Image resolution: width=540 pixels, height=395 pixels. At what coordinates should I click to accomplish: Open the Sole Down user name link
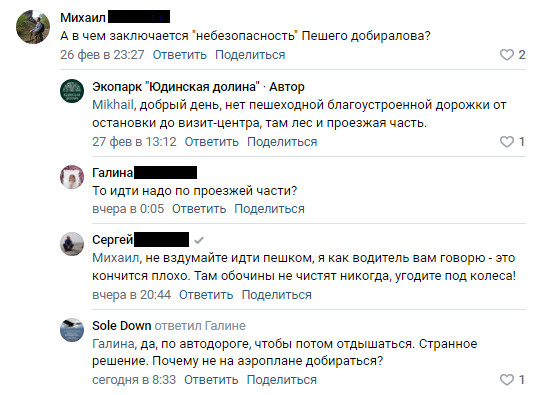pos(122,325)
